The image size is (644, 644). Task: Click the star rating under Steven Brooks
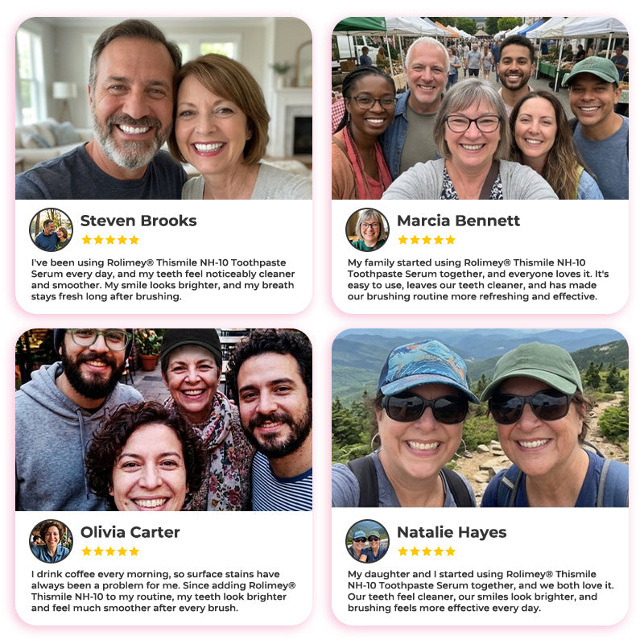coord(110,240)
